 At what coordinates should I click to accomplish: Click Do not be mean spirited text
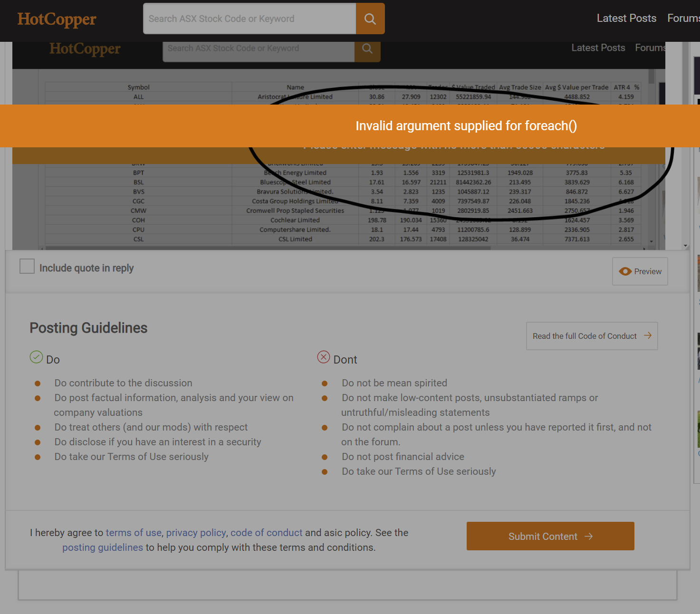[394, 383]
